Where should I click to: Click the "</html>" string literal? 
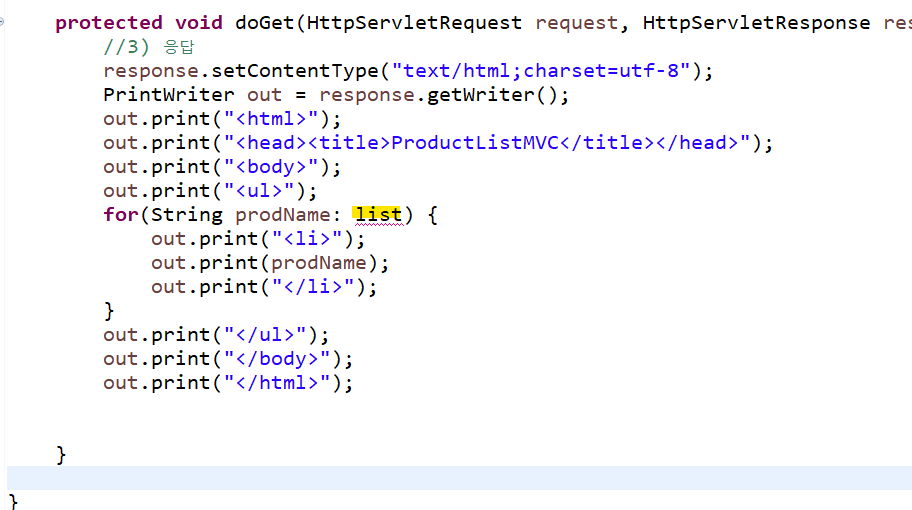[277, 383]
